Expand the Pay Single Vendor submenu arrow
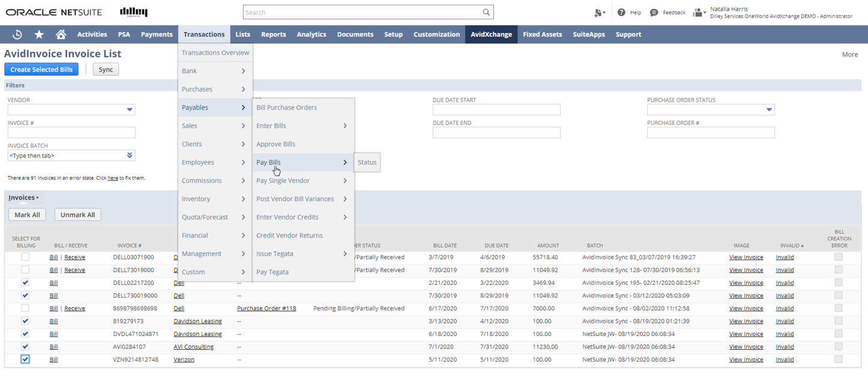Screen dimensions: 868x378 pyautogui.click(x=345, y=180)
